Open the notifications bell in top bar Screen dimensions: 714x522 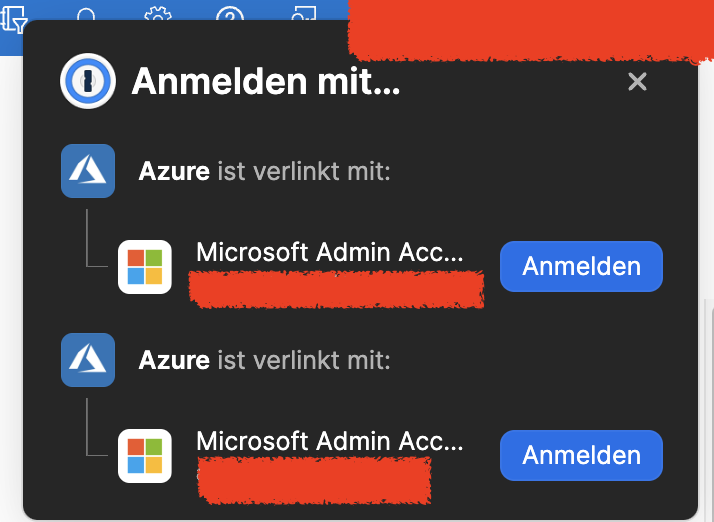(87, 14)
